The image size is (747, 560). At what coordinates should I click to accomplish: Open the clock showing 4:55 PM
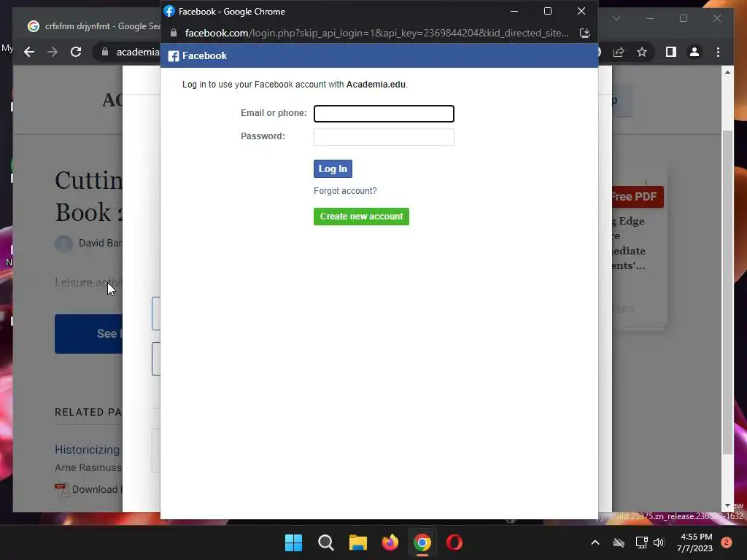click(x=695, y=542)
